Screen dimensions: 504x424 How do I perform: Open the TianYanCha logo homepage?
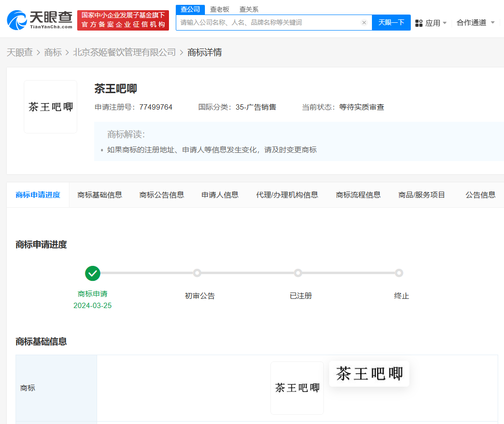coord(40,20)
